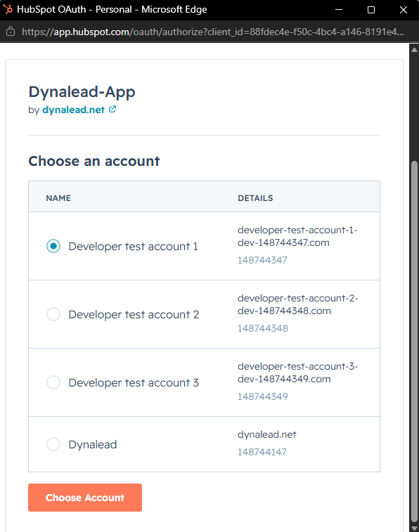The width and height of the screenshot is (419, 532).
Task: Click the Dynalead-App heading
Action: [82, 92]
